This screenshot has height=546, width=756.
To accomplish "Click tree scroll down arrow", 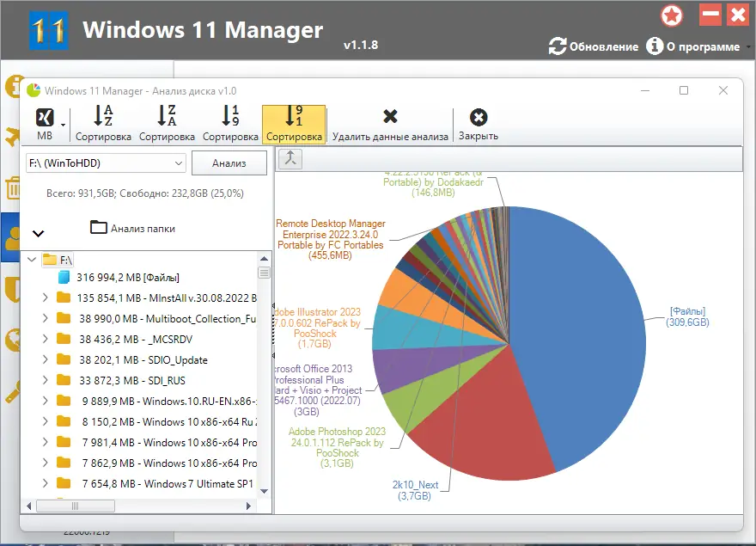I will tap(264, 492).
